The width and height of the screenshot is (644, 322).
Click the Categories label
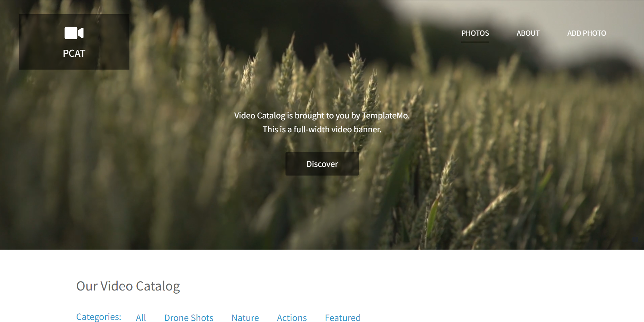pyautogui.click(x=99, y=317)
